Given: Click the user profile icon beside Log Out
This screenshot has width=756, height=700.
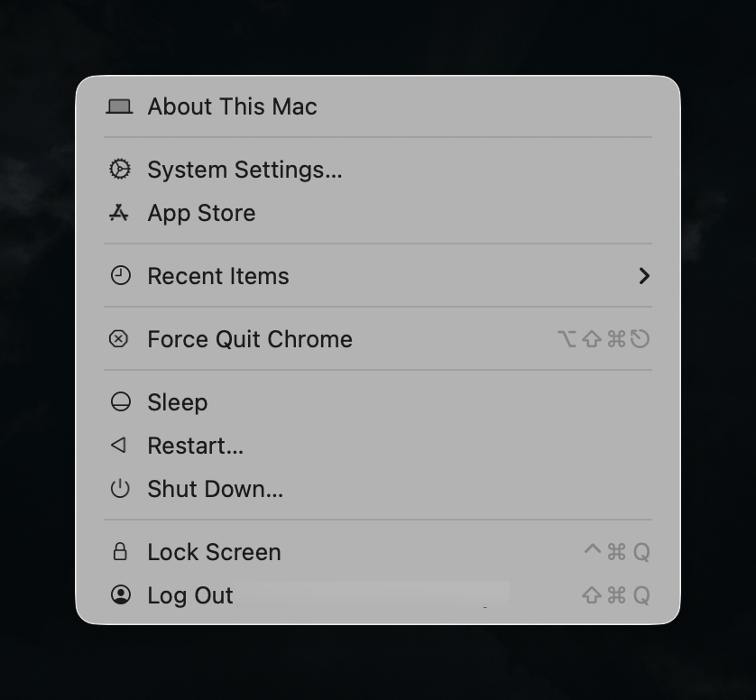Looking at the screenshot, I should (120, 595).
